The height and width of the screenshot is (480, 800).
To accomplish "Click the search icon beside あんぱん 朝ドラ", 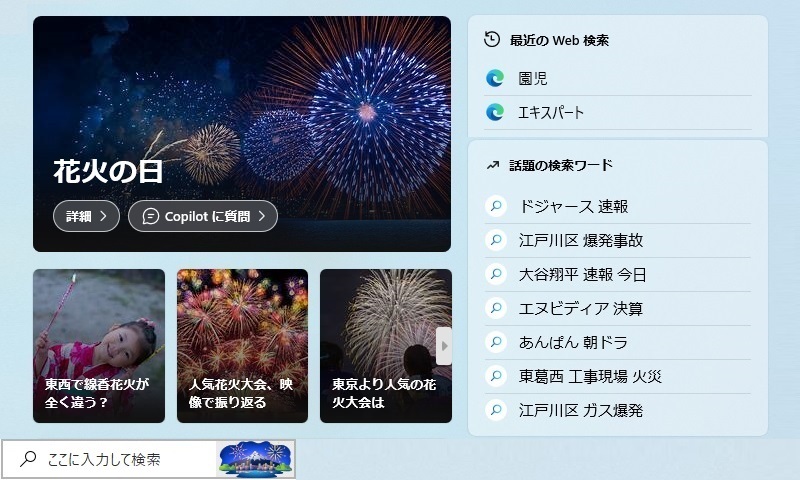I will 495,342.
